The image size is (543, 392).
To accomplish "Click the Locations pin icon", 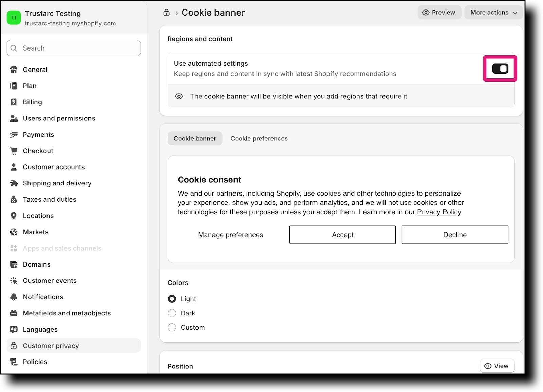I will 14,216.
